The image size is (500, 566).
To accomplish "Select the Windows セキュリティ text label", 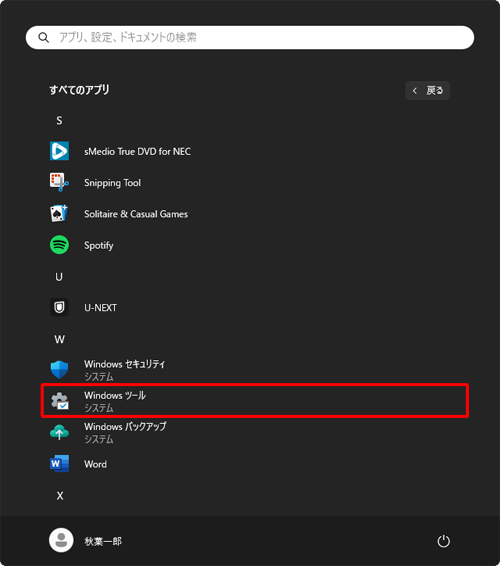I will click(125, 364).
